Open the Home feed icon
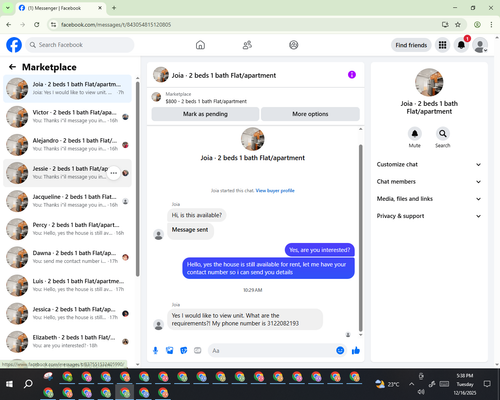 pyautogui.click(x=200, y=45)
